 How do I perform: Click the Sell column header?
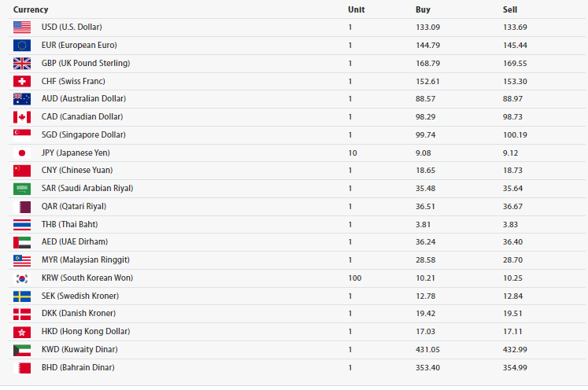[x=510, y=9]
